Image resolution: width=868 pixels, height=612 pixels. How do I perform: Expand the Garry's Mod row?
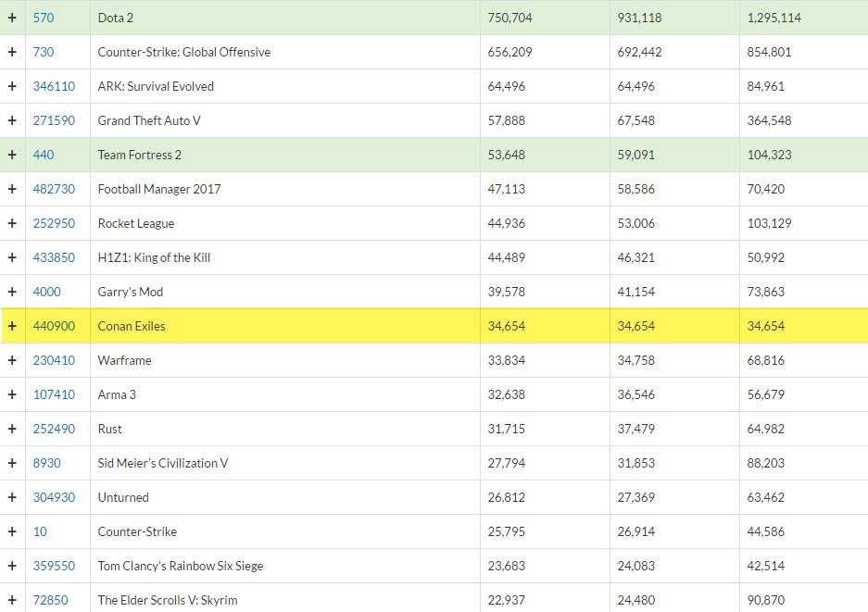[12, 293]
